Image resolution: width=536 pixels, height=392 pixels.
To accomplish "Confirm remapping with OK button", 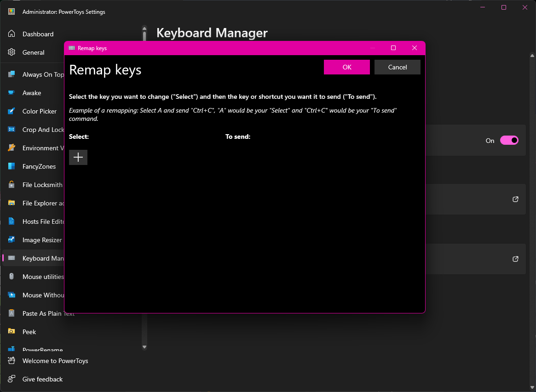I will pos(346,67).
